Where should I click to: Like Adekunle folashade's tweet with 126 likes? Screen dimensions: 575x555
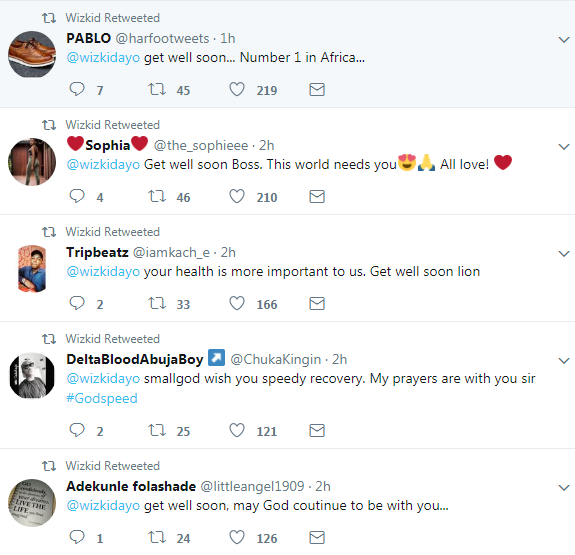tap(237, 537)
